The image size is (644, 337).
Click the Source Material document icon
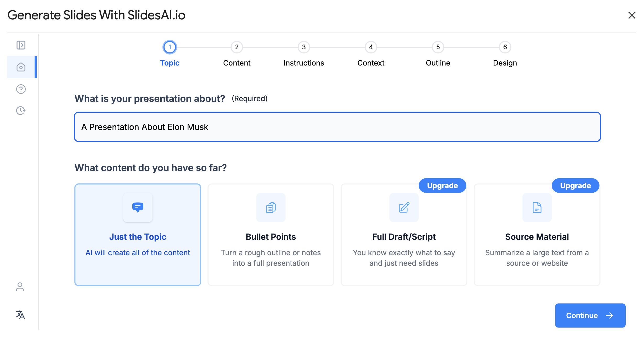pyautogui.click(x=537, y=208)
